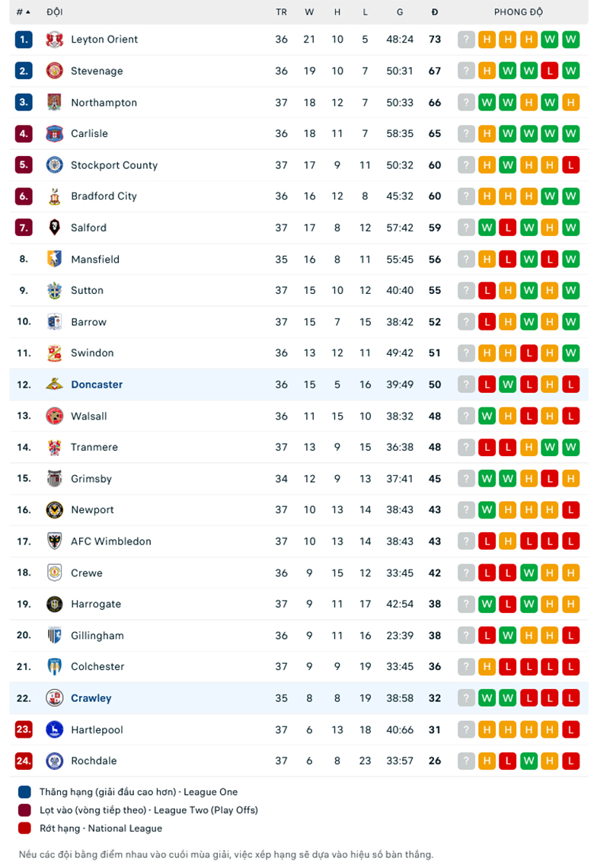This screenshot has height=868, width=594.
Task: Sort standings by Đ points column
Action: [x=435, y=12]
